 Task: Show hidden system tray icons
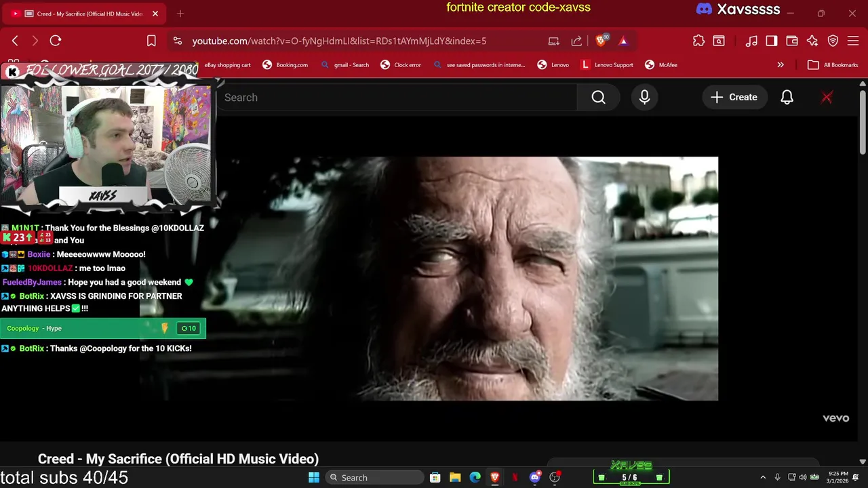(763, 477)
